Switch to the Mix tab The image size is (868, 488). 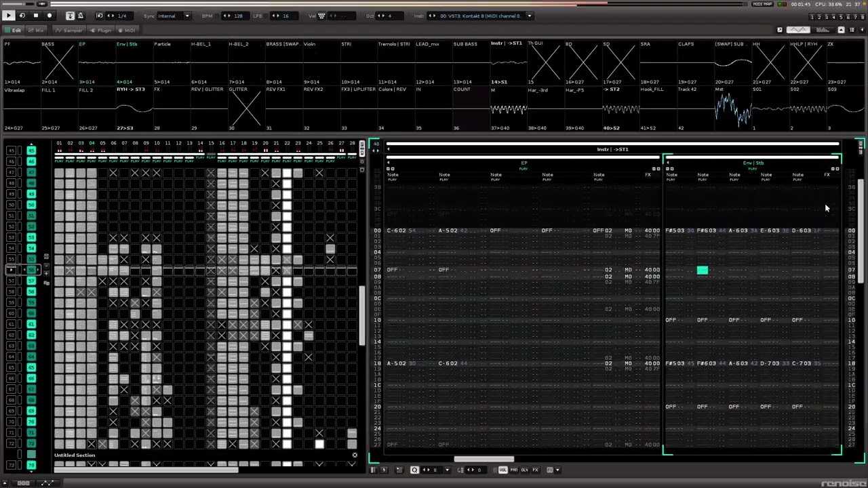[x=36, y=30]
